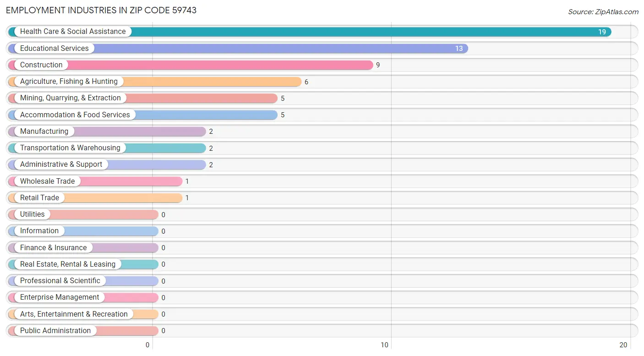Click the value 0 beside Public Administration

(x=163, y=331)
